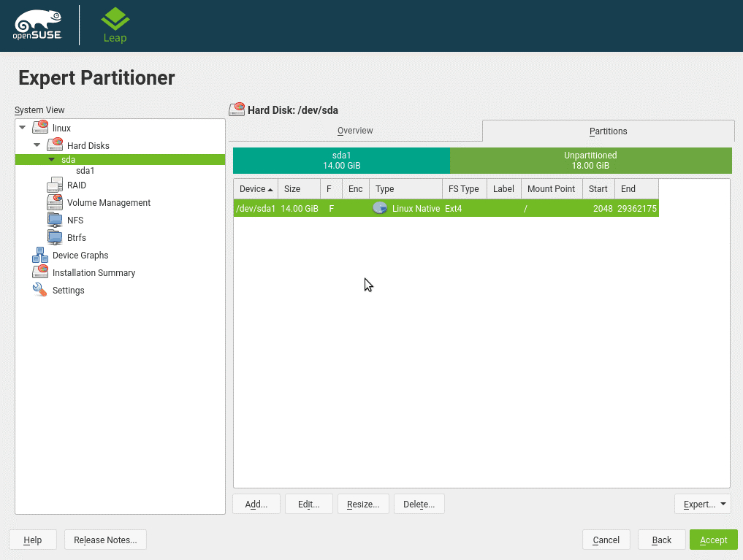Click the linux root disk icon
Screen dimensions: 743x560
point(40,127)
